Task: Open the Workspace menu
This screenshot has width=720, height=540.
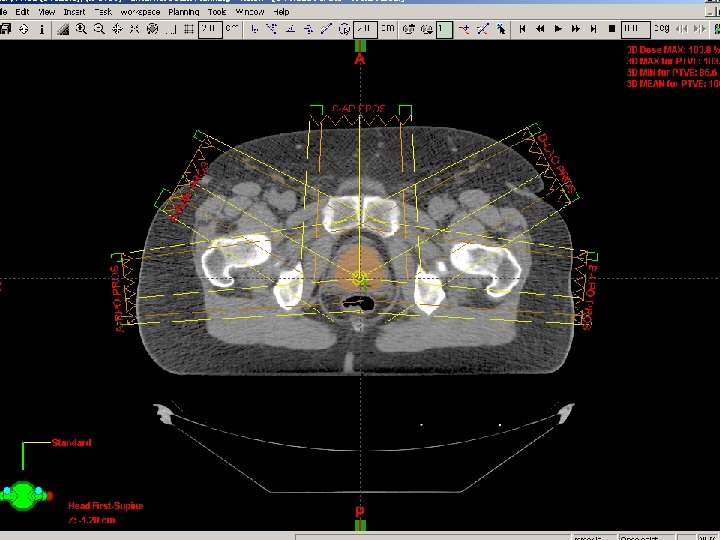Action: click(x=141, y=12)
